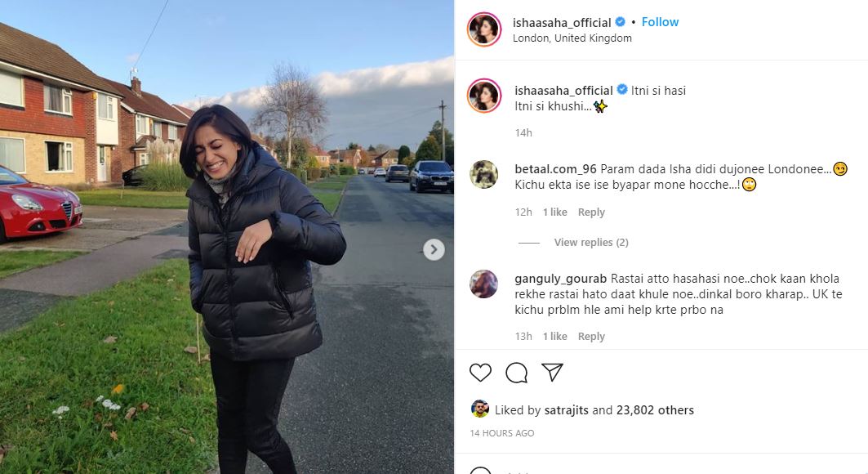The height and width of the screenshot is (474, 868).
Task: Open ganguly_gourab username link
Action: (x=560, y=279)
